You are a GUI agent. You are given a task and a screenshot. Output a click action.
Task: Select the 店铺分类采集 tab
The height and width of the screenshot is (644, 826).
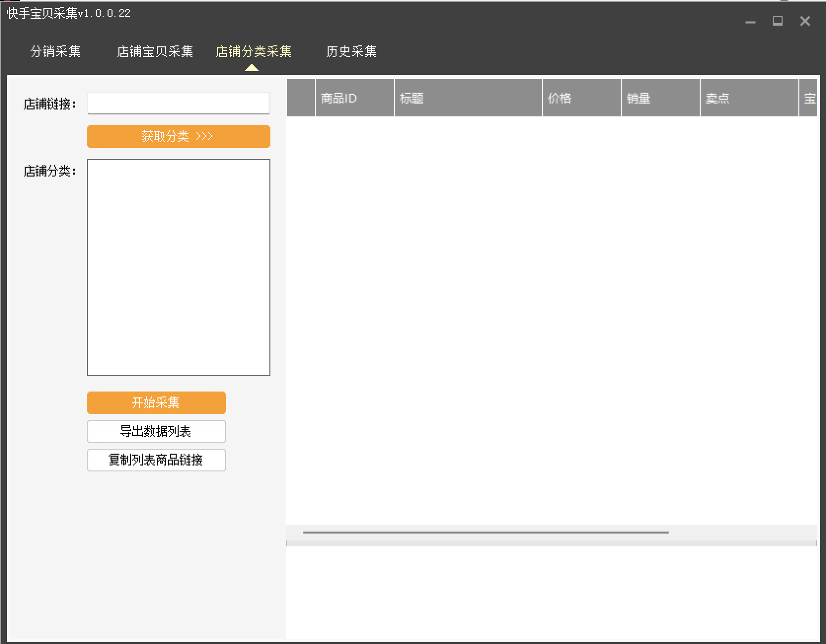tap(254, 52)
